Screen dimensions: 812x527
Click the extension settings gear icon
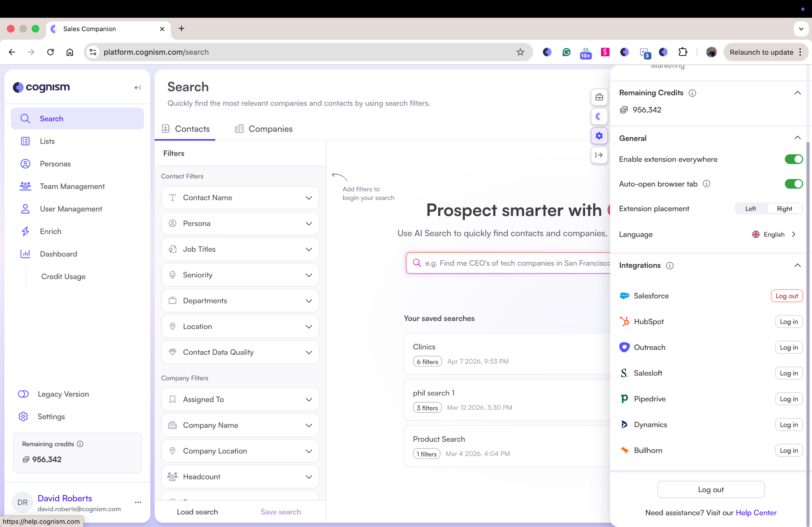[x=599, y=136]
